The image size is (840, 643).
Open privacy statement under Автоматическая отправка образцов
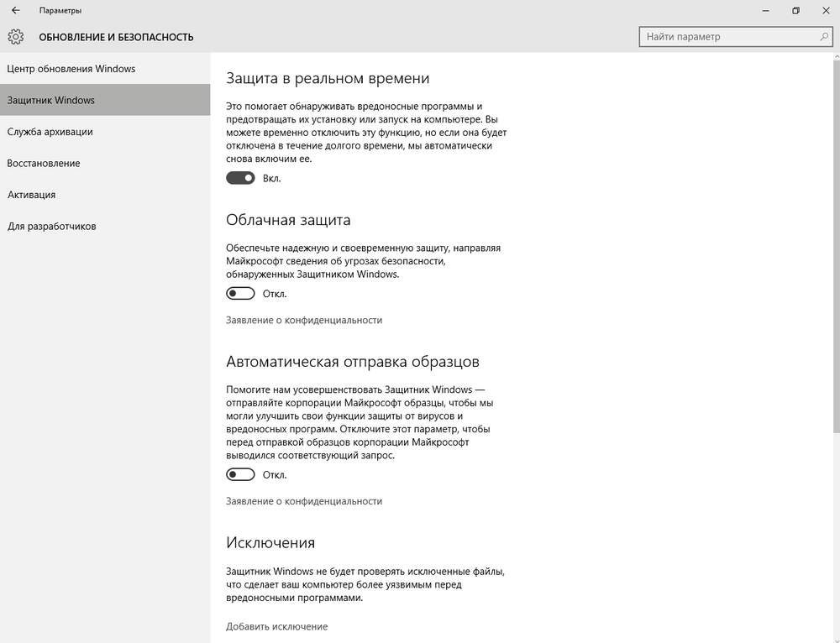303,501
